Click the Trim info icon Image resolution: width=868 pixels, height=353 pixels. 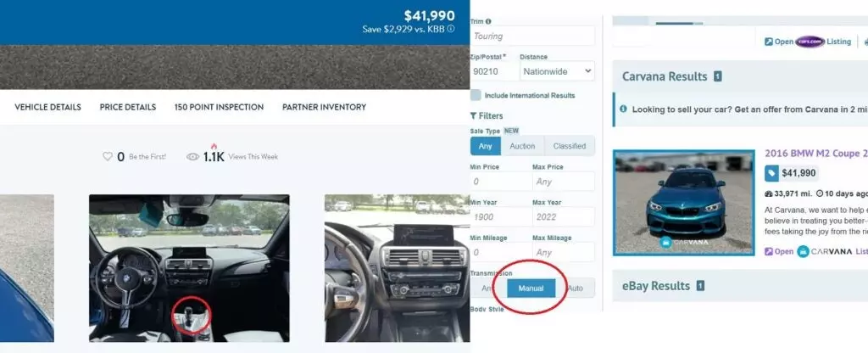488,21
